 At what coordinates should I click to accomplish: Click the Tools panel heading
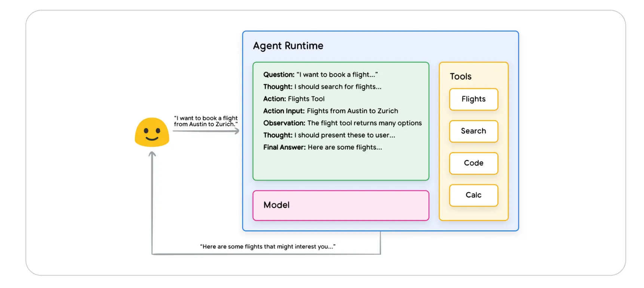point(460,76)
